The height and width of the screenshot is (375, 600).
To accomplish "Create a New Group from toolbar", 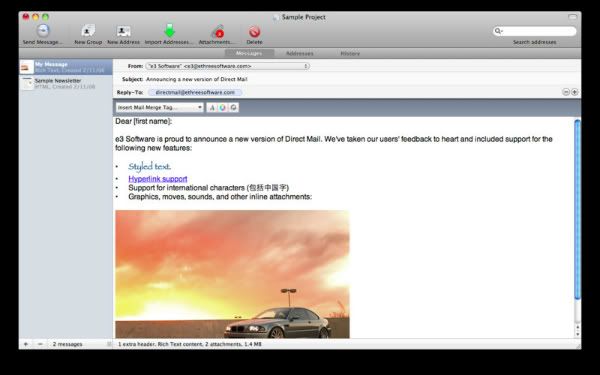I will point(88,31).
